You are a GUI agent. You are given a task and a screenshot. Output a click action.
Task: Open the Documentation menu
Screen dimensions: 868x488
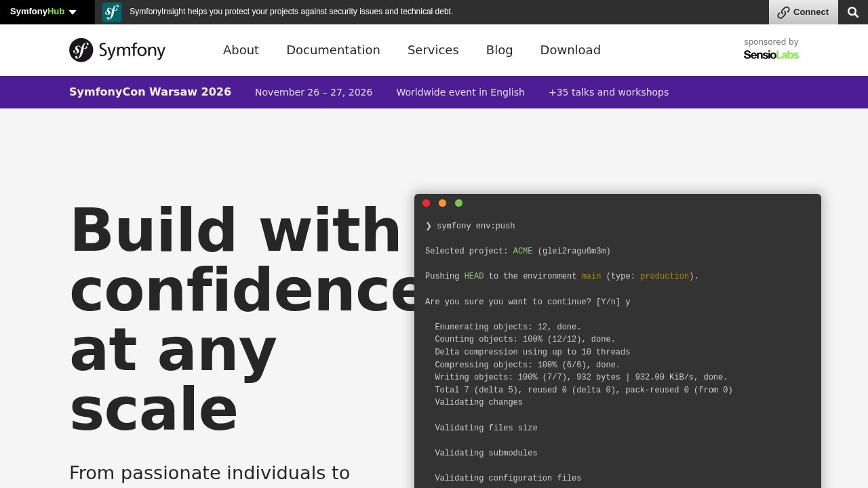click(333, 50)
